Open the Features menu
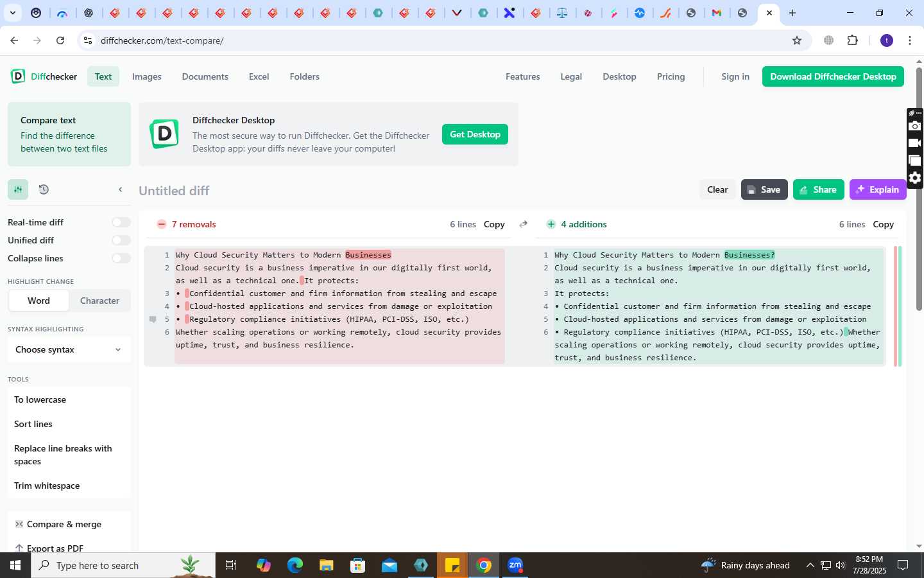 (x=523, y=76)
